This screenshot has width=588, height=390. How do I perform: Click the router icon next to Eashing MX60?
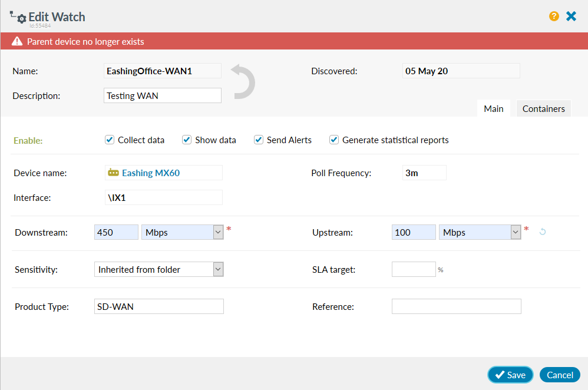coord(114,172)
